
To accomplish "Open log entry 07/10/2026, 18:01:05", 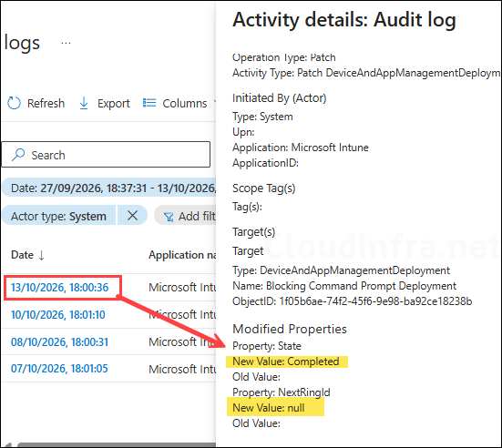I will coord(59,368).
